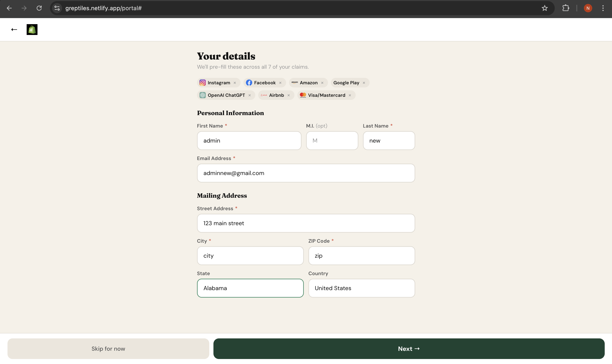Click the Next button to continue
612x364 pixels.
409,348
